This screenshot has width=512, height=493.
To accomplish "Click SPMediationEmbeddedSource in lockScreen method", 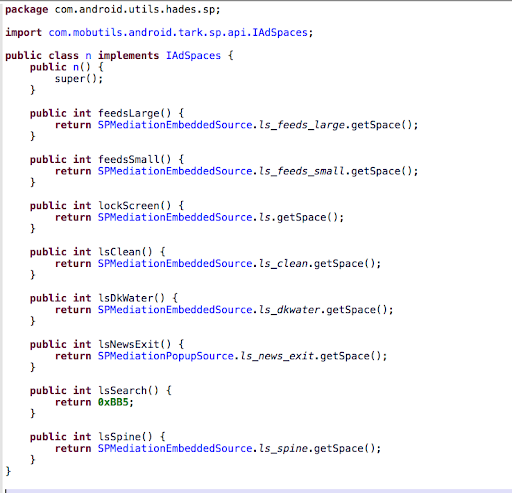I will [175, 217].
